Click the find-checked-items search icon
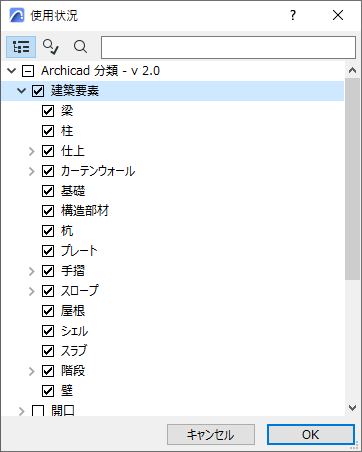The image size is (362, 452). point(51,47)
